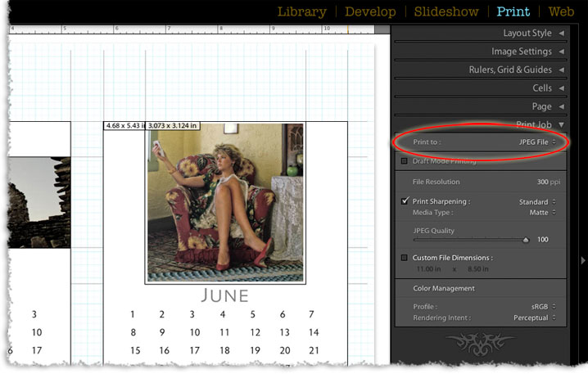Enable Custom File Dimensions checkbox

click(x=405, y=258)
